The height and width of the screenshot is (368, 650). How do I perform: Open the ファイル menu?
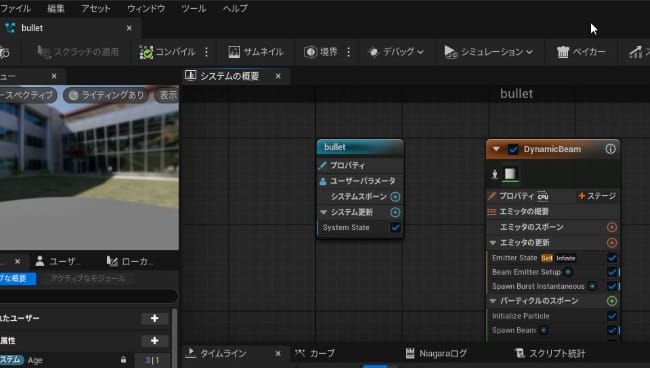[x=15, y=8]
